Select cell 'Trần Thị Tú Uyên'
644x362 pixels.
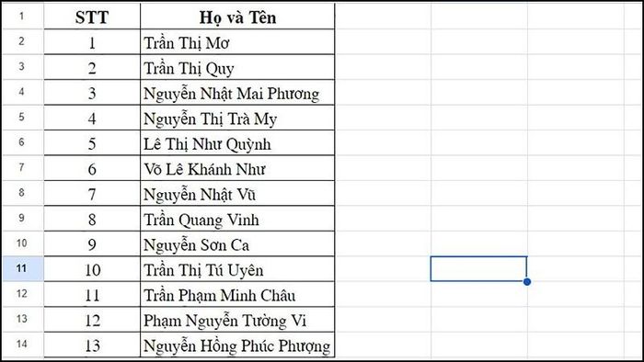(237, 269)
